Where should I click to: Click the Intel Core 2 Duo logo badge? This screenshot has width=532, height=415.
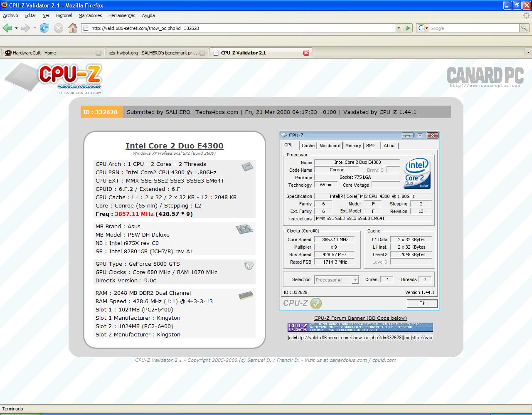coord(417,173)
